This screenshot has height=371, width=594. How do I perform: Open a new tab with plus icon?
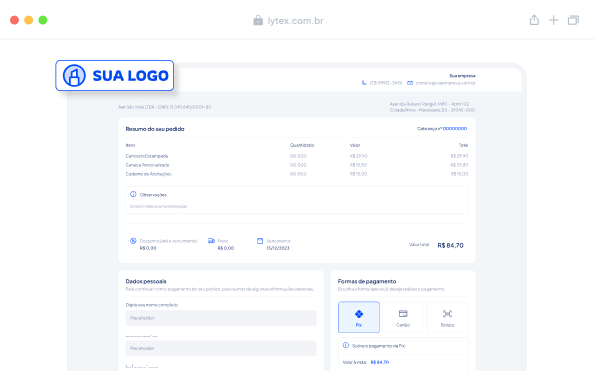tap(553, 20)
